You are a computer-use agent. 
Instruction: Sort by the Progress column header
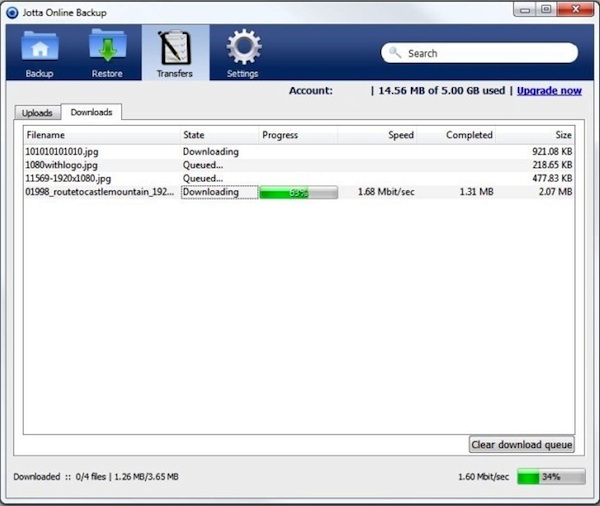coord(298,135)
